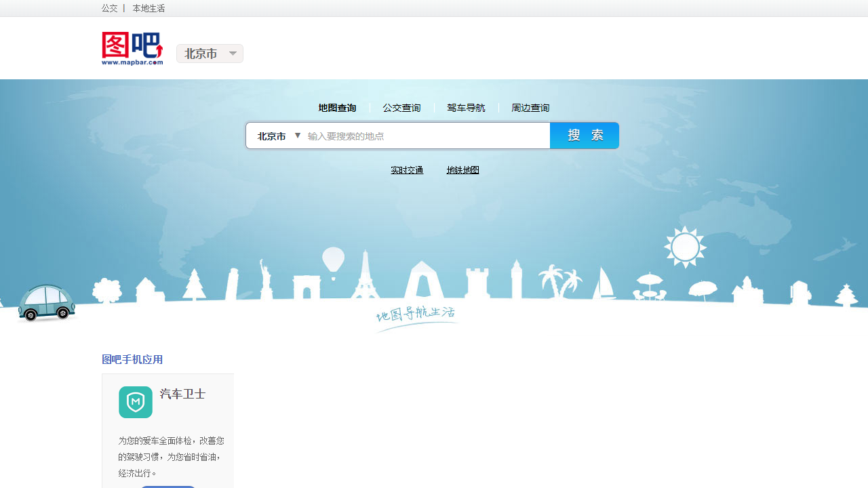The height and width of the screenshot is (488, 868).
Task: Click the dropdown arrow next to 北京市
Action: [233, 54]
